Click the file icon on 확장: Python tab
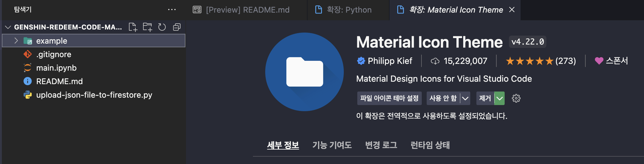 click(319, 10)
